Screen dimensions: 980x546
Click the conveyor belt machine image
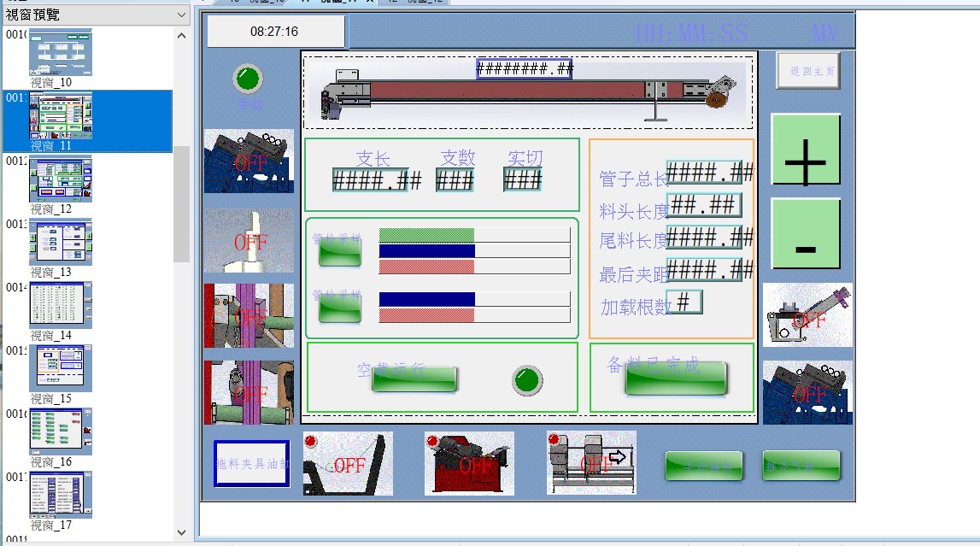click(528, 91)
